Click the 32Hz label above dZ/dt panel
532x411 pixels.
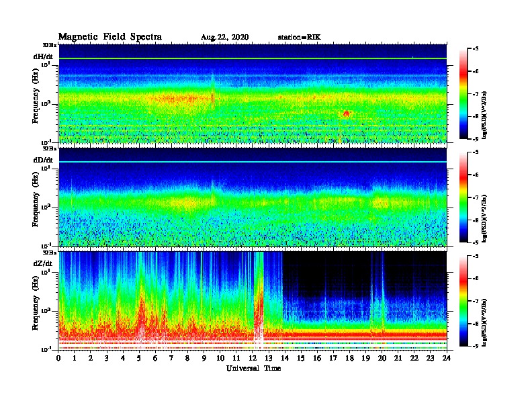tap(50, 253)
